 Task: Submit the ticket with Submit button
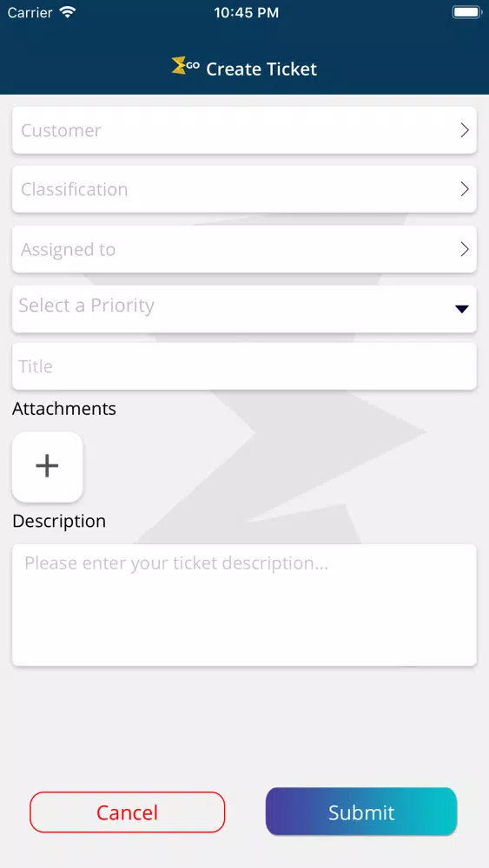click(x=361, y=812)
